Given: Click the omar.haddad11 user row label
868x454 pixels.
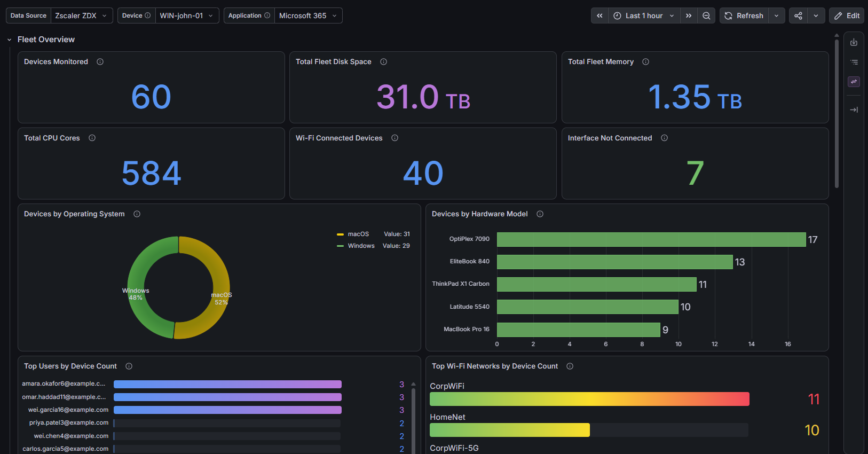Looking at the screenshot, I should point(64,397).
